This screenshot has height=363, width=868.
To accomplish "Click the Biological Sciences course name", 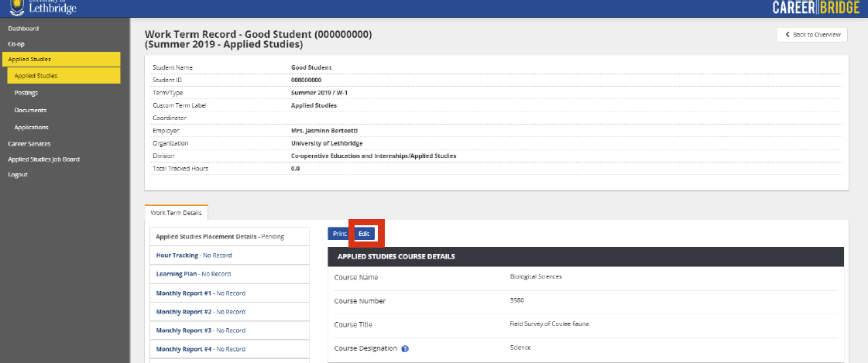I will 536,276.
